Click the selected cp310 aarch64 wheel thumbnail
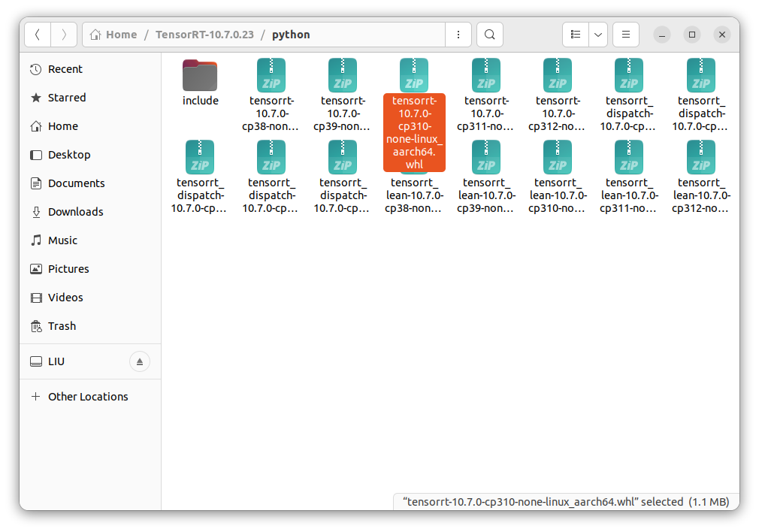Viewport: 759px width, 532px height. coord(413,75)
